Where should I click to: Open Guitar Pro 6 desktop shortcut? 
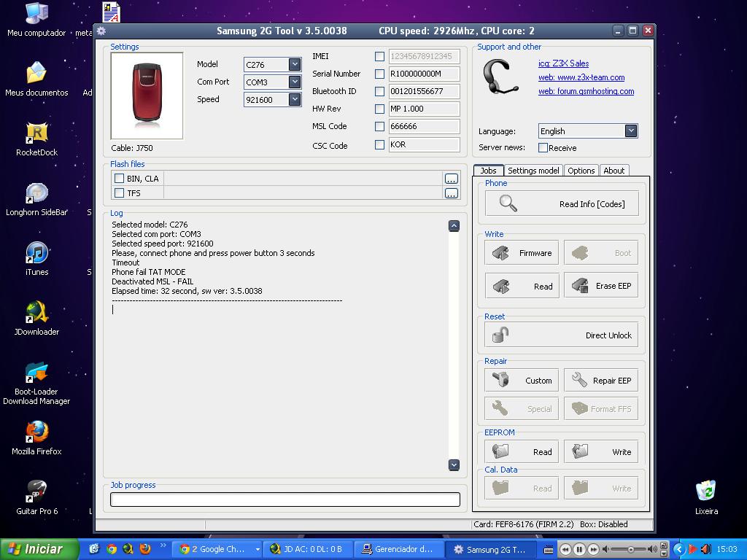tap(36, 498)
